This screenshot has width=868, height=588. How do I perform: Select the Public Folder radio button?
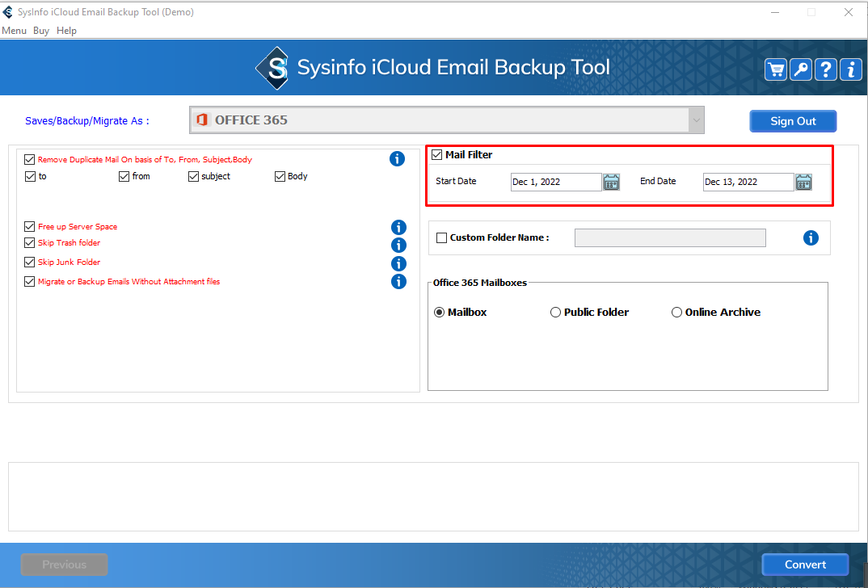pyautogui.click(x=555, y=313)
